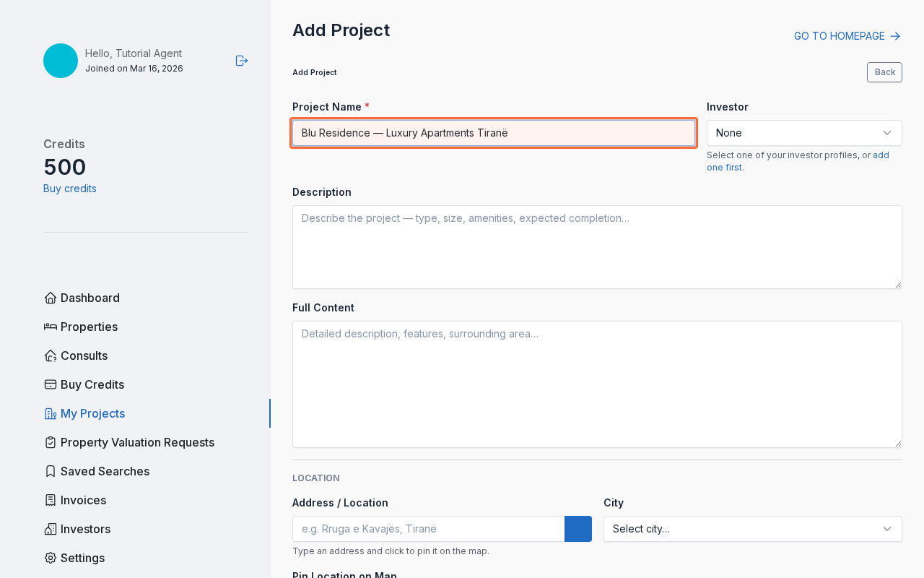Select the Dashboard home icon
Viewport: 924px width, 578px height.
(x=49, y=298)
